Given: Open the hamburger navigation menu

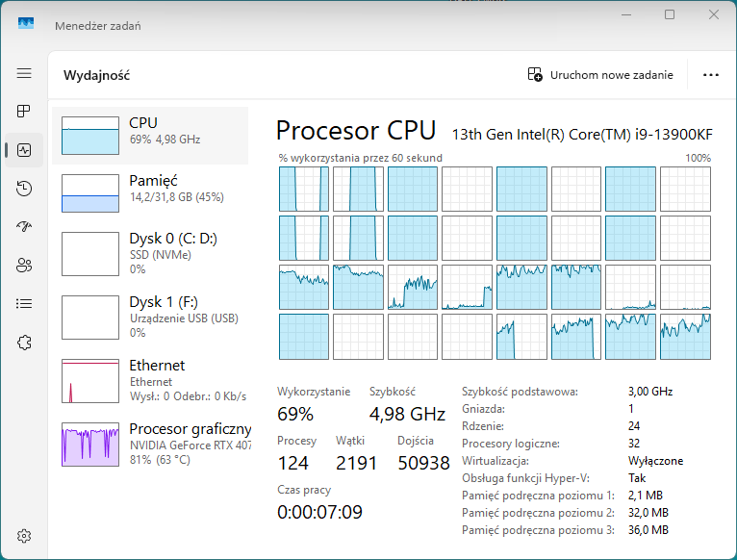Looking at the screenshot, I should click(x=24, y=73).
